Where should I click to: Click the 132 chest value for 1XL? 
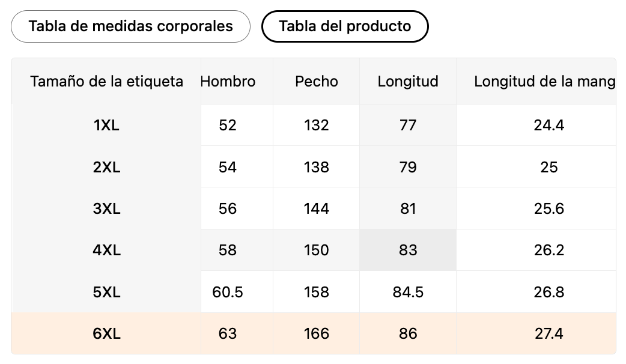[317, 126]
